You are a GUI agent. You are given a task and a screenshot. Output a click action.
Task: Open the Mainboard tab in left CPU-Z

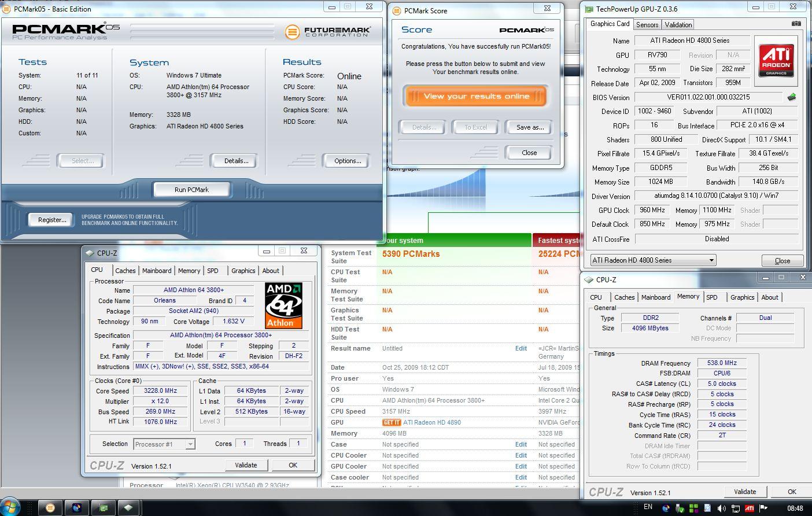157,271
